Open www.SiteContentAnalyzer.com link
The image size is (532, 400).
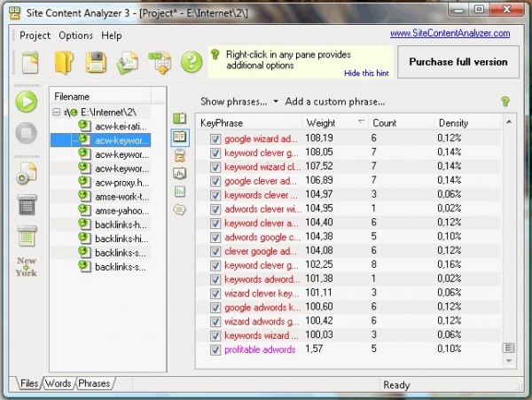tap(450, 33)
